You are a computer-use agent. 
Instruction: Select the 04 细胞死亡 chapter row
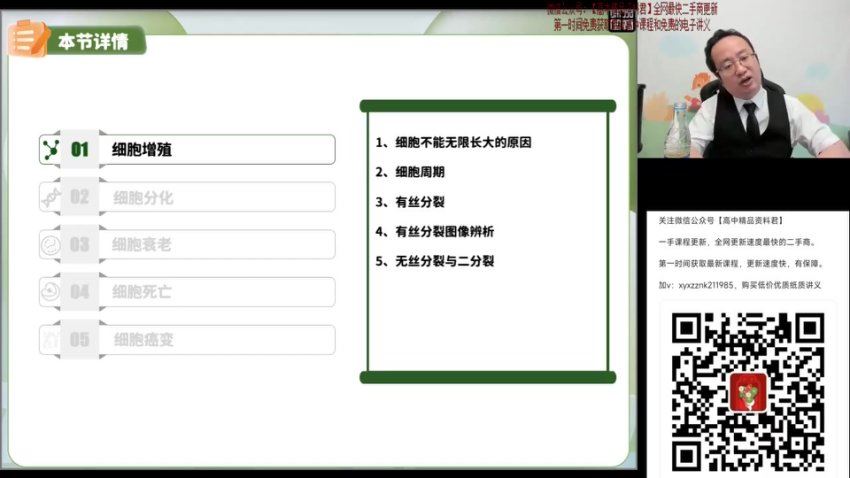(x=187, y=292)
